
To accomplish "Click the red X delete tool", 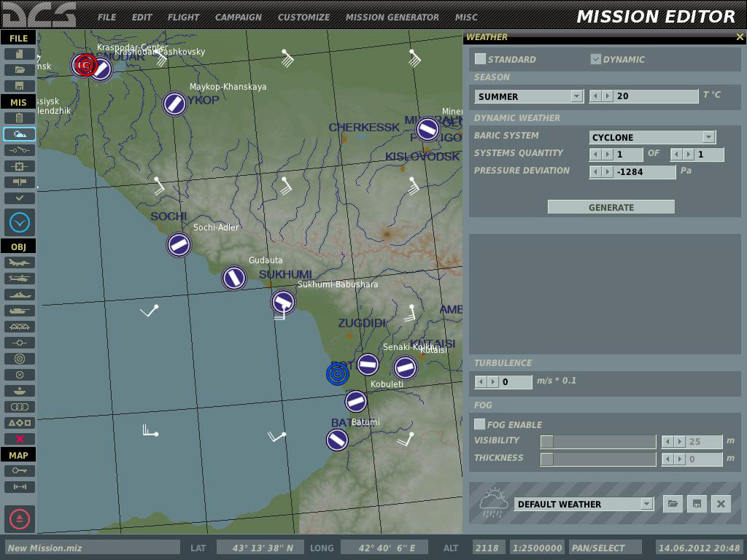I will 19,438.
